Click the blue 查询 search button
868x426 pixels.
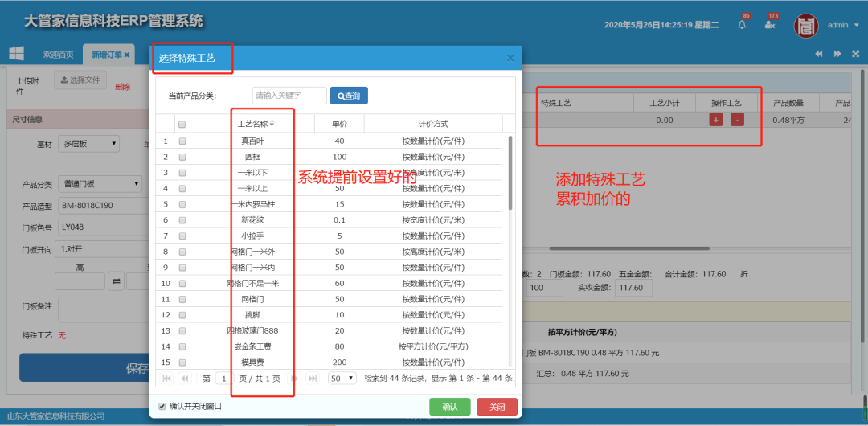349,96
